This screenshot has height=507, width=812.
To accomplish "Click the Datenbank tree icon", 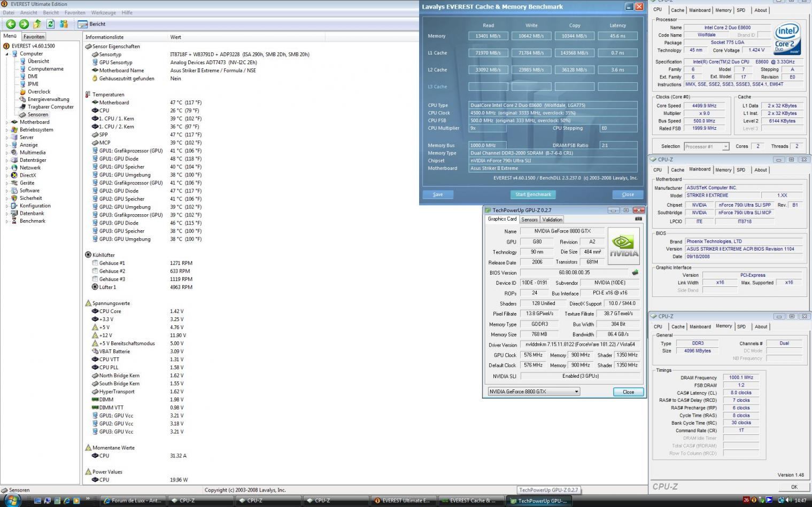I will tap(14, 213).
